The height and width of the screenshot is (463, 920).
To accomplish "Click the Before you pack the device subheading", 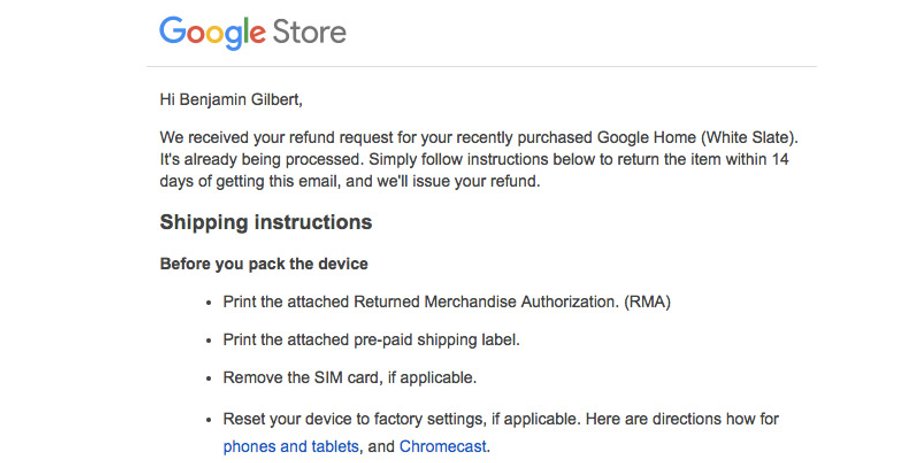I will (263, 264).
